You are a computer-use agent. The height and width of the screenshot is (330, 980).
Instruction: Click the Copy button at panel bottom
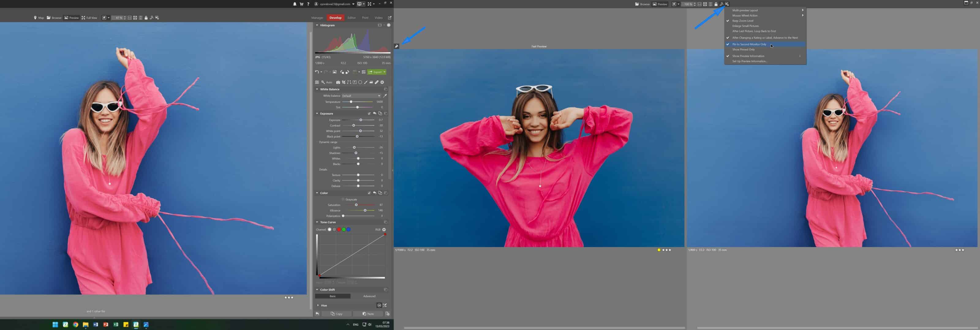337,314
